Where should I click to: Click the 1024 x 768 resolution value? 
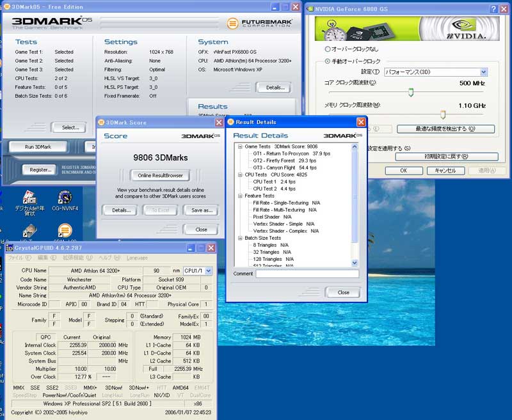[x=161, y=52]
